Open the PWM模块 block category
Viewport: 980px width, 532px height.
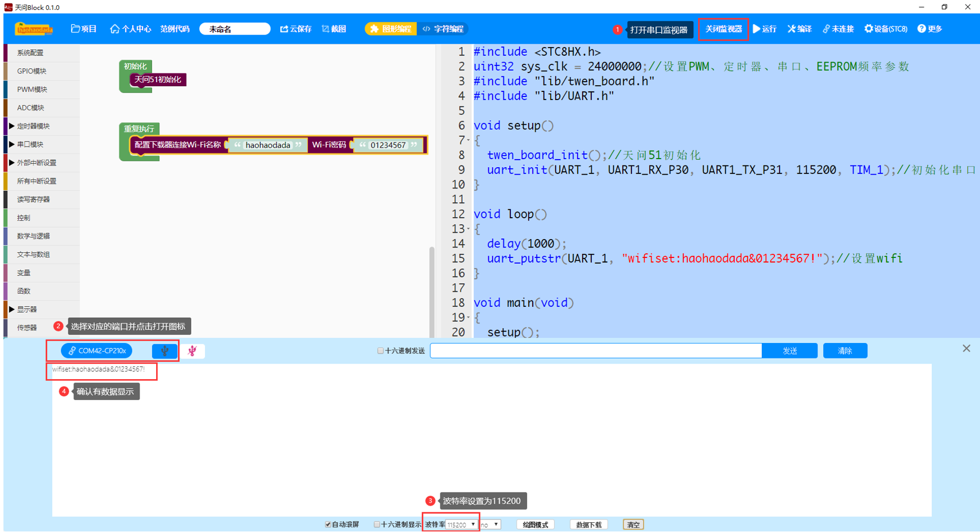click(x=41, y=90)
